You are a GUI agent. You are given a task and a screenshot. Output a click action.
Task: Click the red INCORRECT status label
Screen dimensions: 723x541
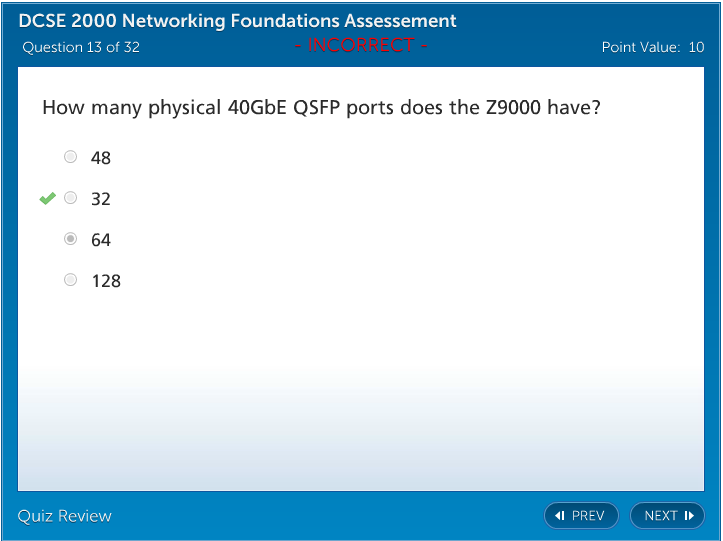tap(361, 45)
